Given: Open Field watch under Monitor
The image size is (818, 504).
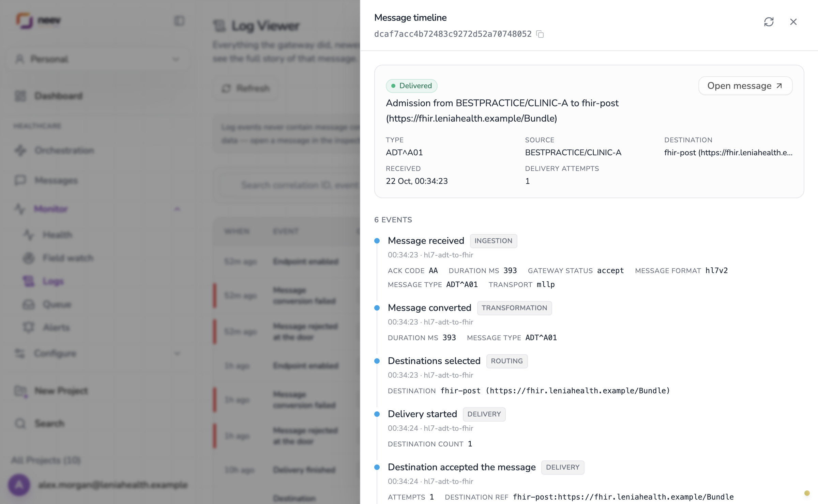Looking at the screenshot, I should click(68, 258).
